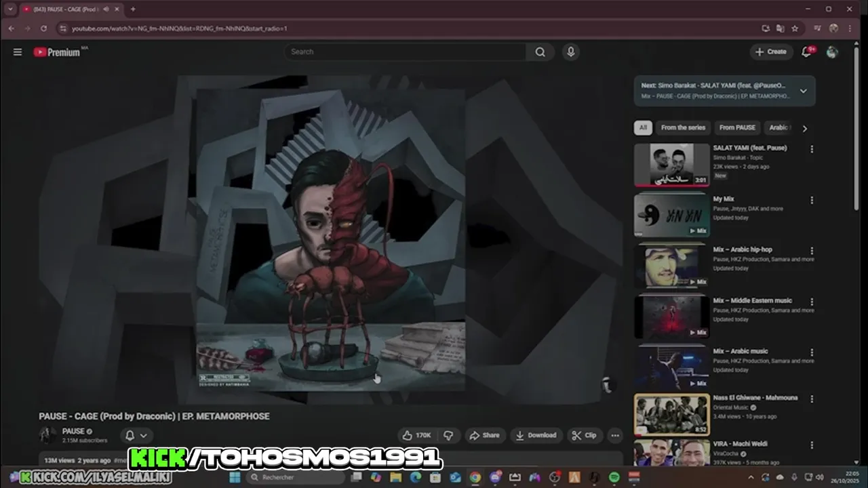Click the browser address bar URL

click(x=180, y=28)
